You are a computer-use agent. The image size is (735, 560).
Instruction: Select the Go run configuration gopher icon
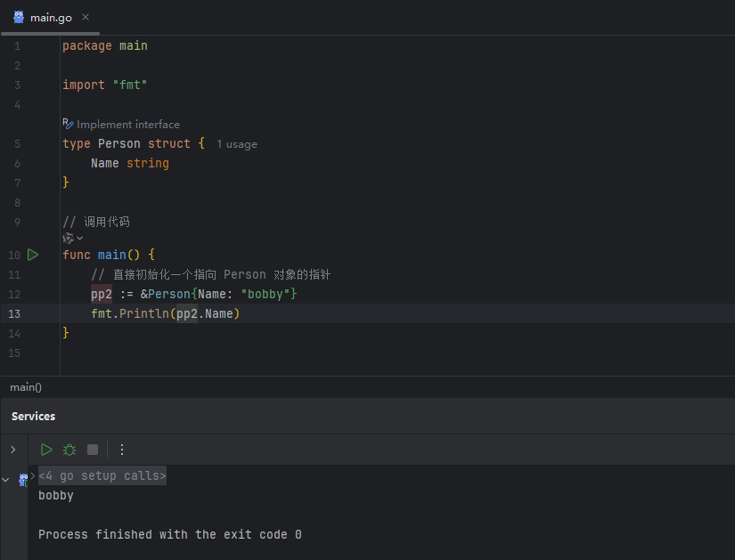23,480
